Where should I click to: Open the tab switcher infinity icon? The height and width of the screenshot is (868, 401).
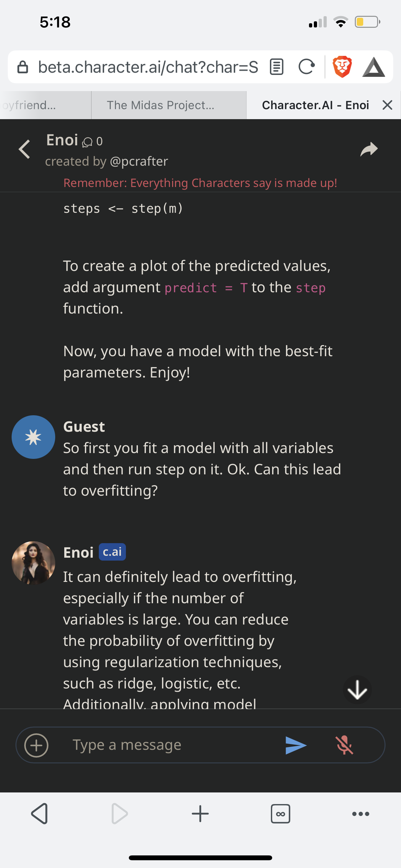(280, 814)
